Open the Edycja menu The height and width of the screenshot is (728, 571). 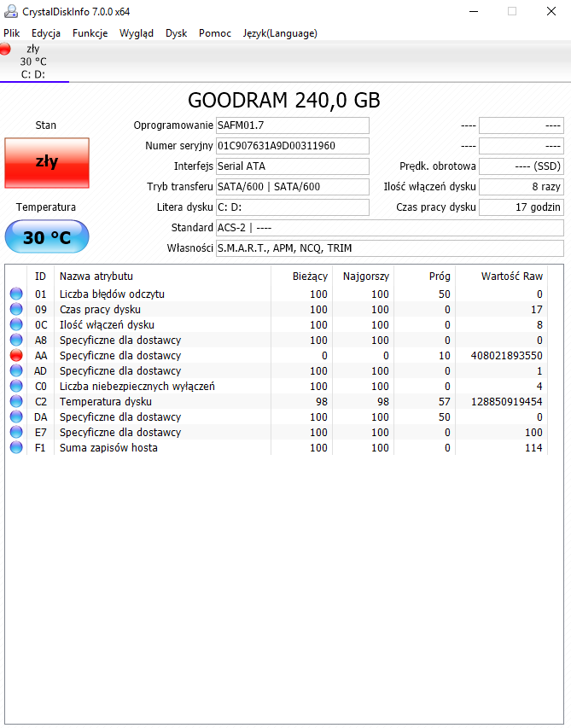pyautogui.click(x=46, y=33)
